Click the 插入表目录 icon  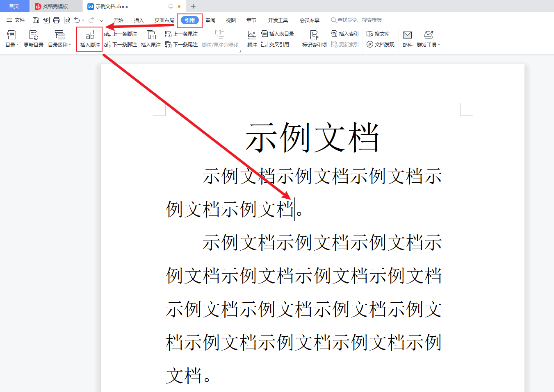(274, 34)
